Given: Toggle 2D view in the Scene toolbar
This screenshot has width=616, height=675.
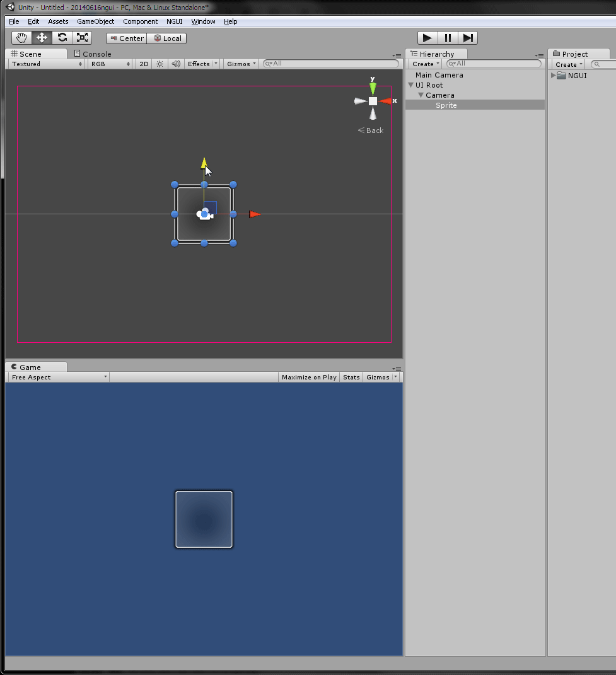Looking at the screenshot, I should click(144, 64).
